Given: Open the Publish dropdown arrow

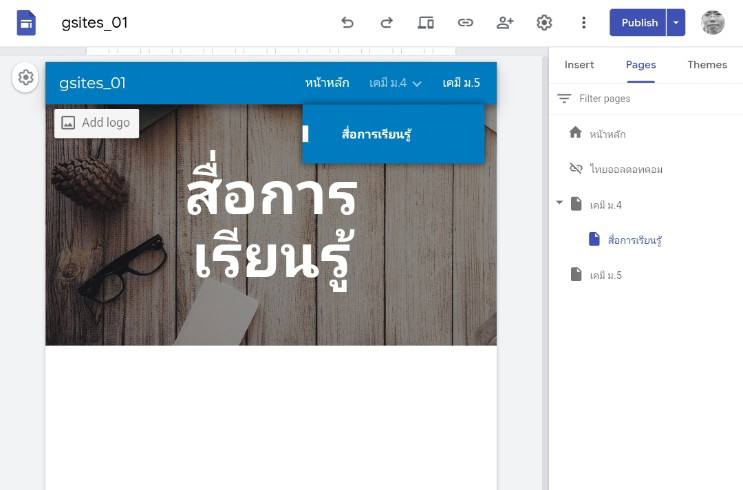Looking at the screenshot, I should pyautogui.click(x=677, y=23).
